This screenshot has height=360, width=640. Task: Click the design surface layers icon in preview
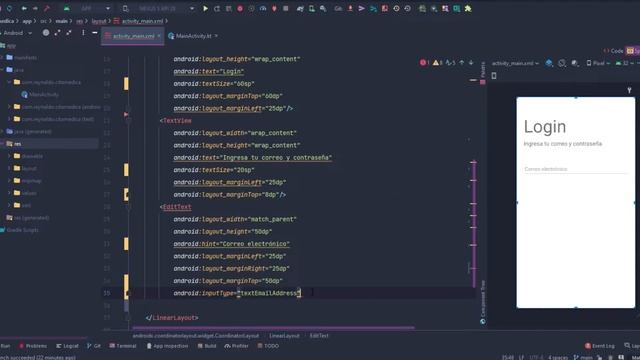click(x=549, y=63)
